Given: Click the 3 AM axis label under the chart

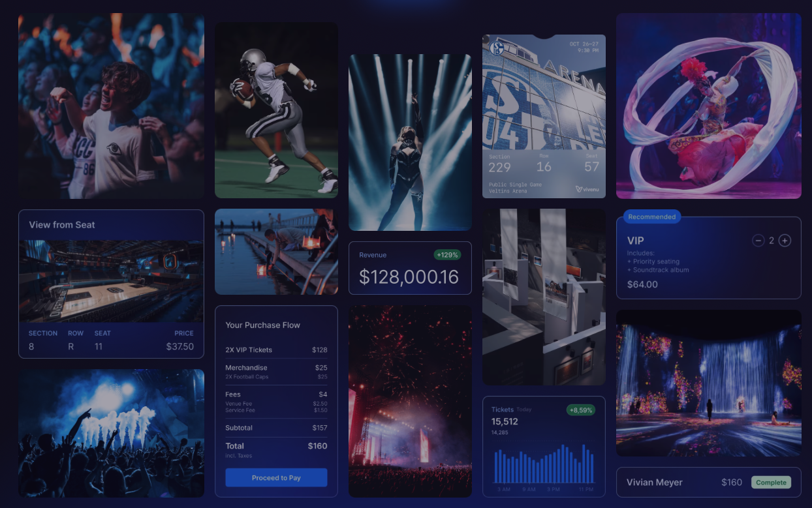Looking at the screenshot, I should [x=503, y=489].
